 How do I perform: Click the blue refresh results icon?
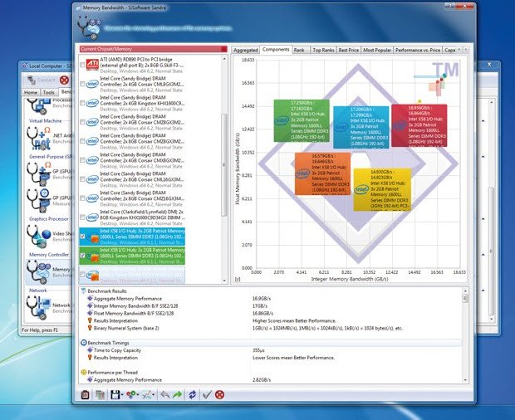[193, 394]
